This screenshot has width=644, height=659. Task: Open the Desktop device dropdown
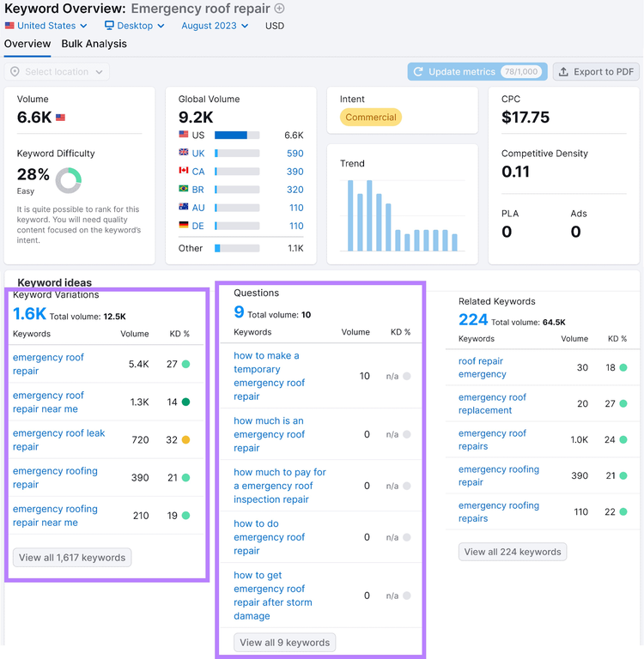click(x=135, y=26)
